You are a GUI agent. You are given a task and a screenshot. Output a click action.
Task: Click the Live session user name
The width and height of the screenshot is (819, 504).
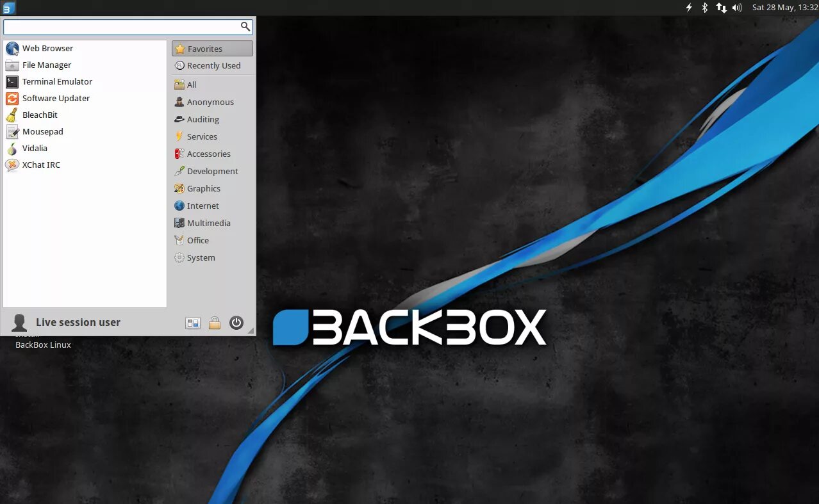[x=78, y=322]
